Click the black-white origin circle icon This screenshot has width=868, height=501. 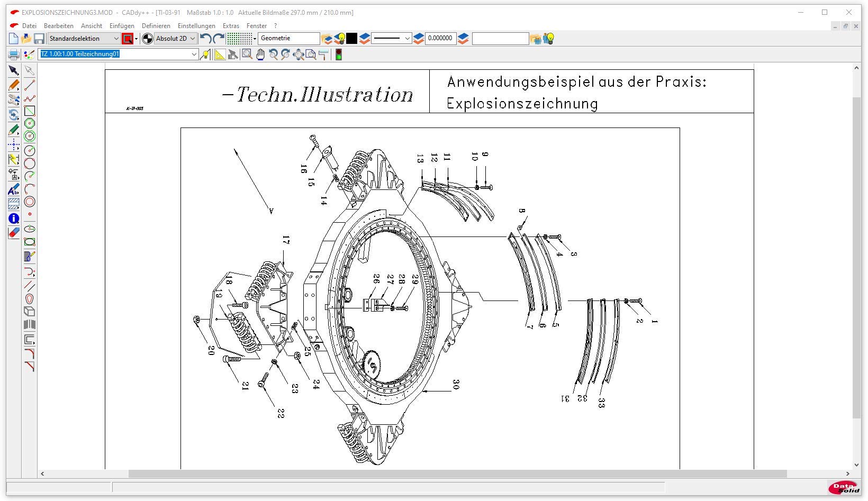tap(148, 39)
